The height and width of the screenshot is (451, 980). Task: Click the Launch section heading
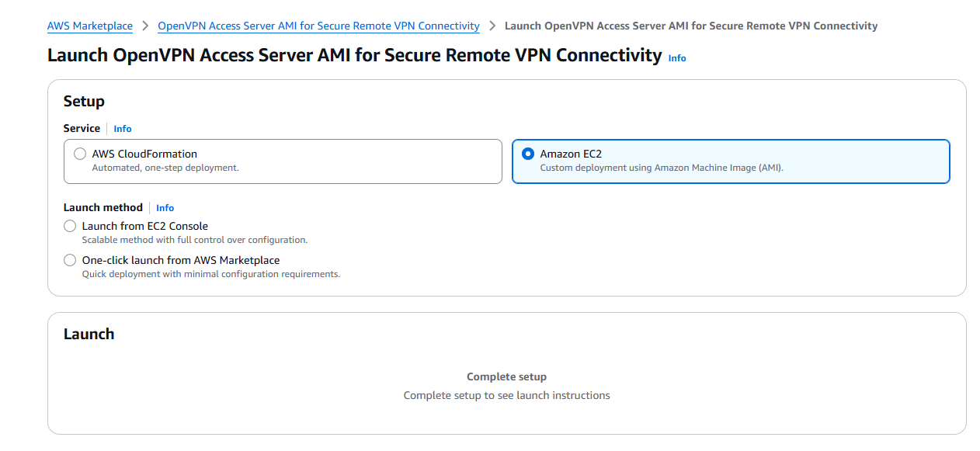[x=89, y=334]
